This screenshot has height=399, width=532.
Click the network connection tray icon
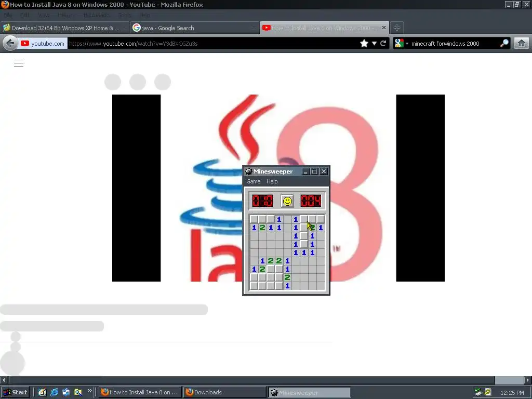coord(478,392)
